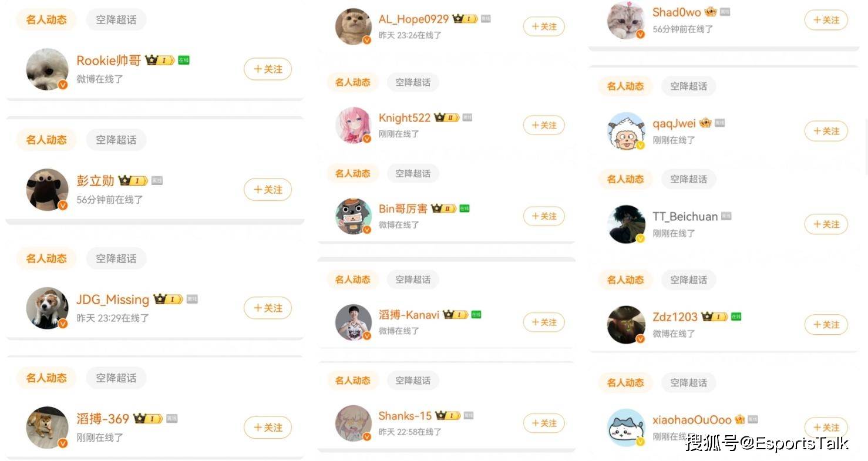Follow Rookie帅哥 with the +关注 button
This screenshot has width=868, height=461.
(268, 69)
